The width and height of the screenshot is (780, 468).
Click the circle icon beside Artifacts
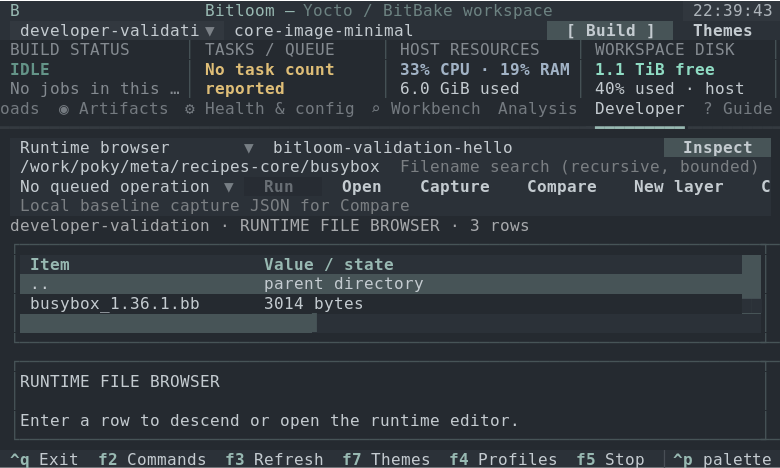pos(64,109)
